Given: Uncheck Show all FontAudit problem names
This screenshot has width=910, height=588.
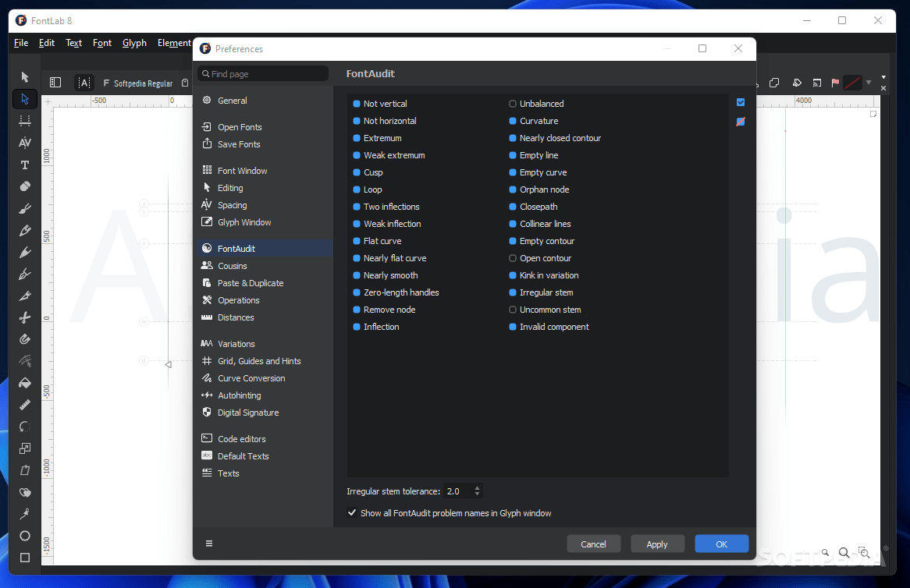Looking at the screenshot, I should coord(352,512).
